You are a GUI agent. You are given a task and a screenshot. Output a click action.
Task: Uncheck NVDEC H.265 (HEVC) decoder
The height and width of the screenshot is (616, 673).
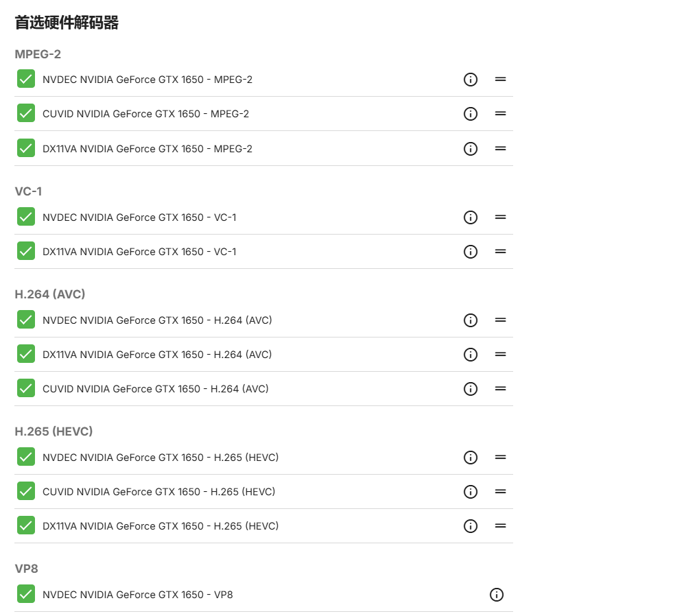(26, 457)
